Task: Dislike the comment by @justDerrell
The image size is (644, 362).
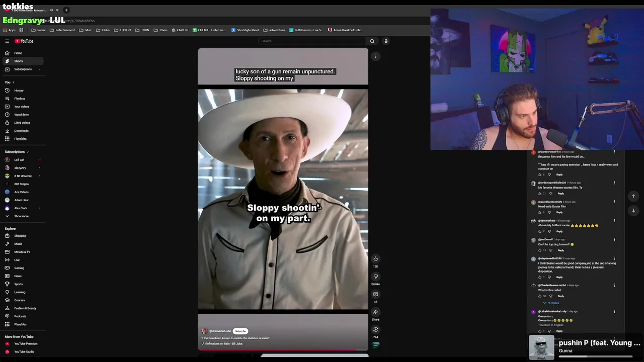Action: tap(550, 250)
